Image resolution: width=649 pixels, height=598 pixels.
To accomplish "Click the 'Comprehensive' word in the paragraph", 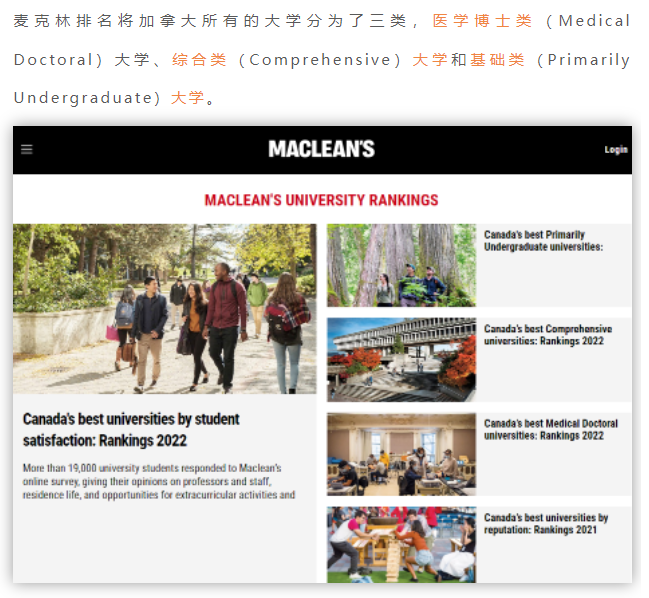I will (320, 60).
